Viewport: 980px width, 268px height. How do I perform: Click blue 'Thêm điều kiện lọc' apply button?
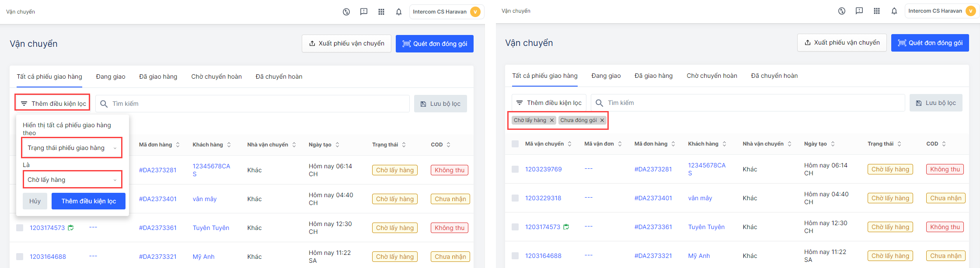(x=88, y=201)
